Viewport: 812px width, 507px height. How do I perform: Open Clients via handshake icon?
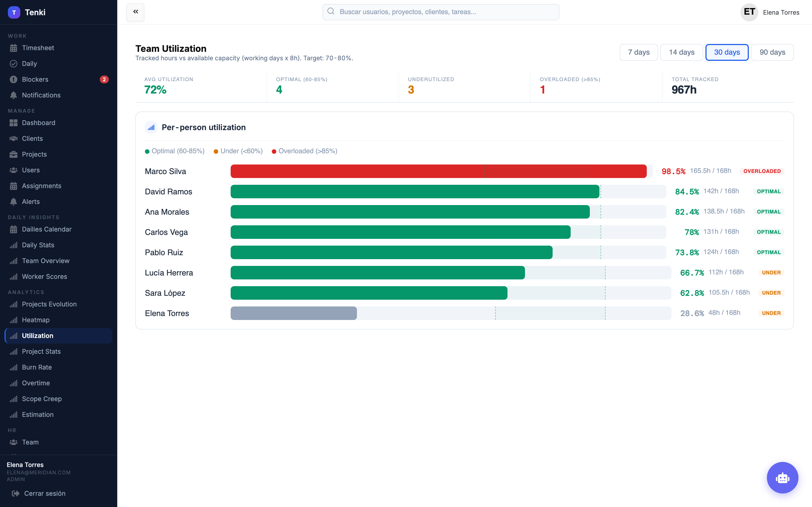[14, 139]
